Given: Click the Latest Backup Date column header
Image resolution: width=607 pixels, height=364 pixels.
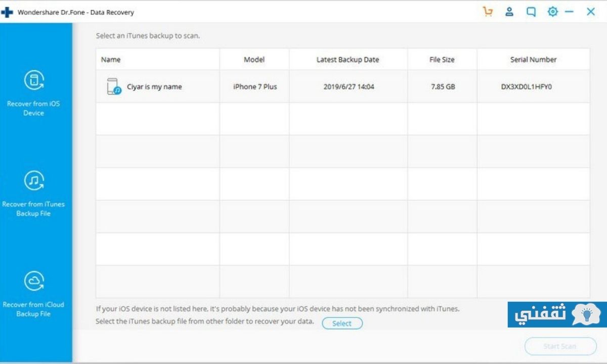Looking at the screenshot, I should coord(348,59).
